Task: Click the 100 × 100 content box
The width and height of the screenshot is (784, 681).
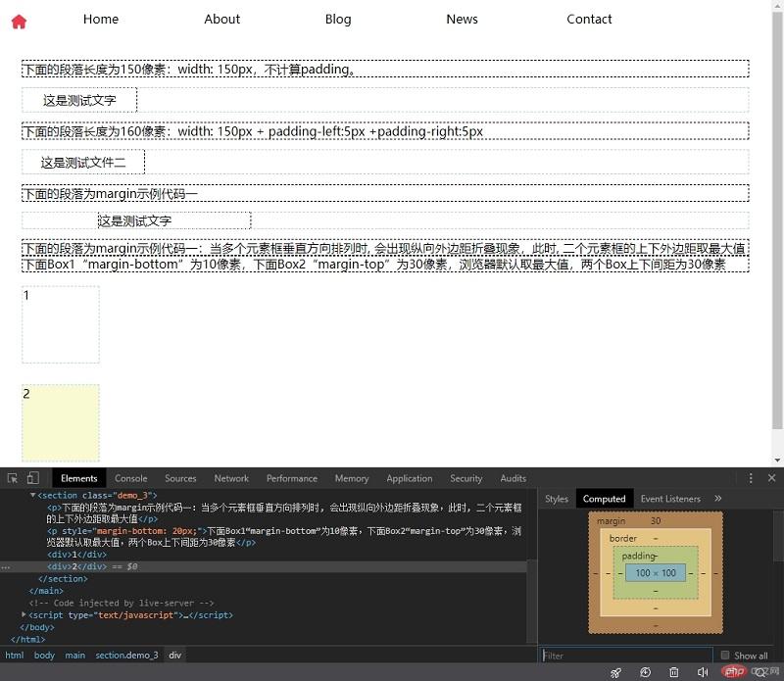Action: tap(656, 573)
